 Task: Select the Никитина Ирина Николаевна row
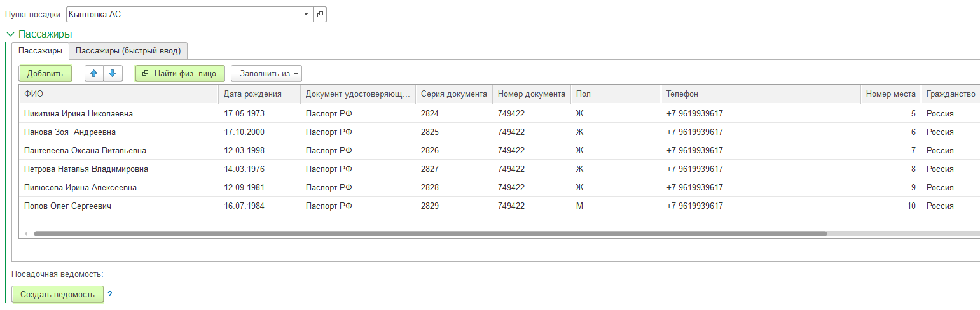(79, 114)
